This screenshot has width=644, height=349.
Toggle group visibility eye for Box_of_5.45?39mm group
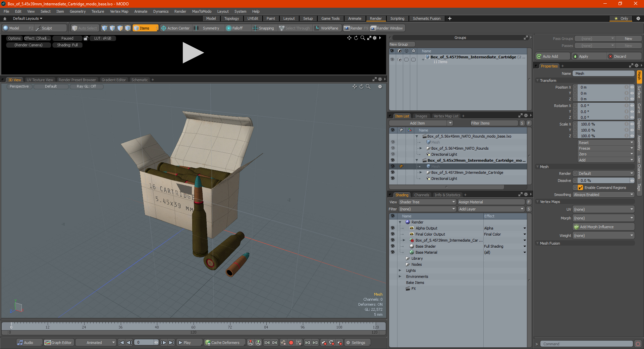coord(392,59)
